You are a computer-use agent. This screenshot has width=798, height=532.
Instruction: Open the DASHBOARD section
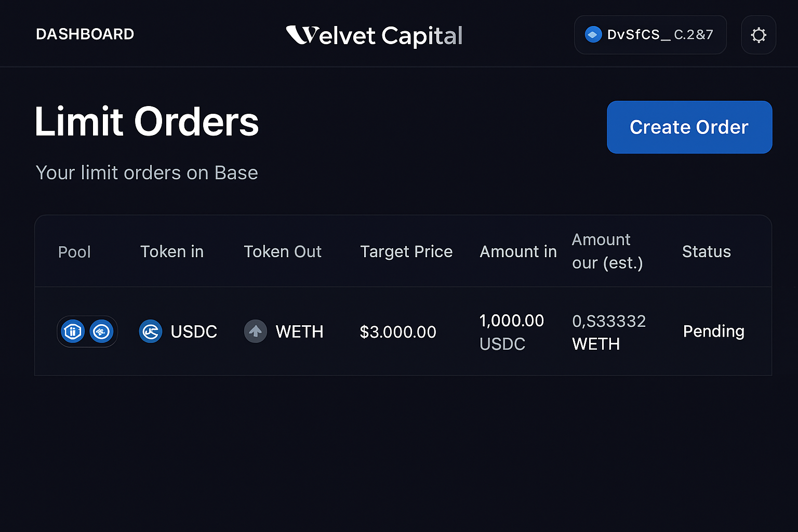click(x=85, y=34)
